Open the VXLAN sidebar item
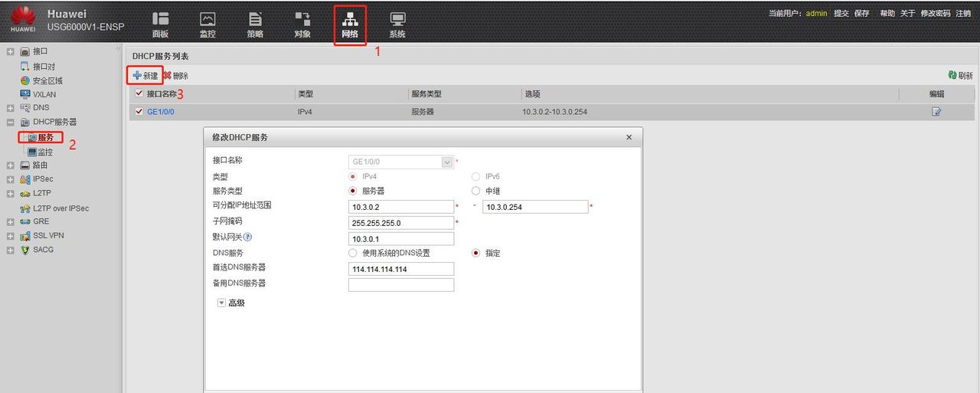980x393 pixels. (x=44, y=94)
